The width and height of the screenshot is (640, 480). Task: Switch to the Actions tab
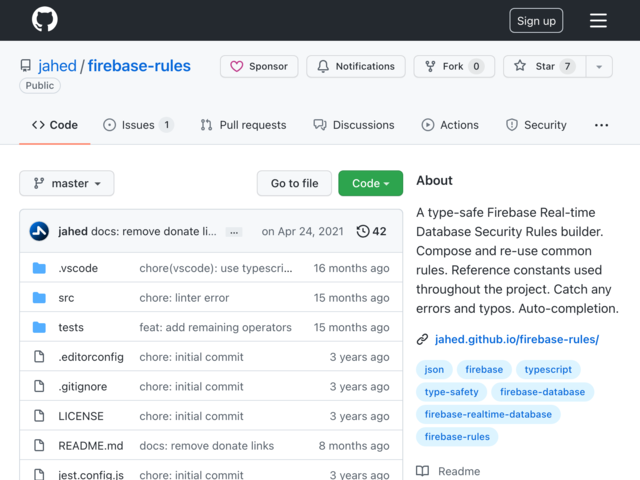click(x=449, y=125)
